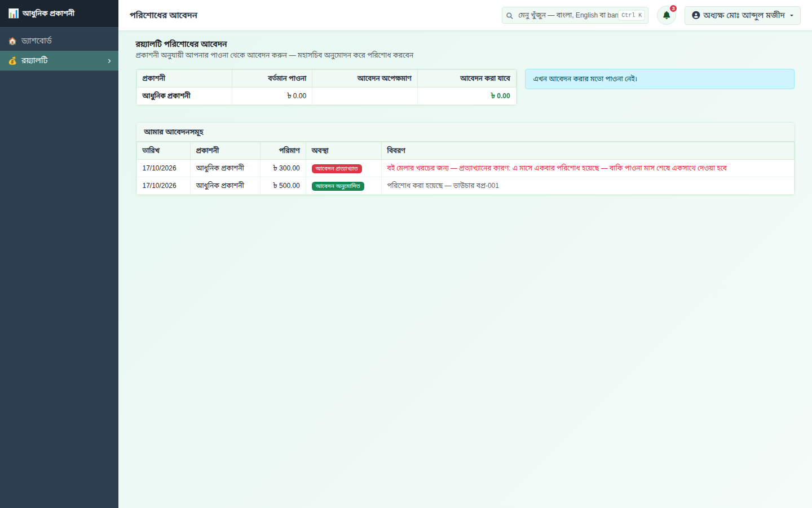Open ড্যাশবোর্ড from the sidebar
The height and width of the screenshot is (508, 812).
coord(59,41)
